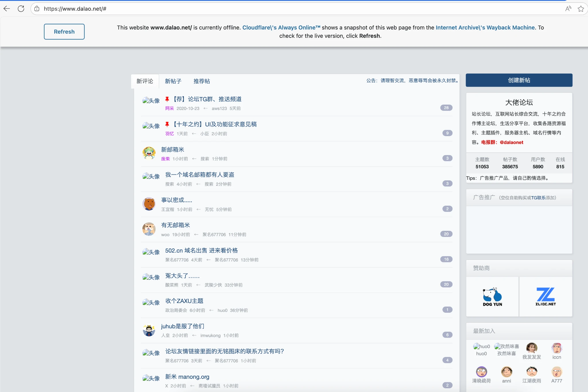Click avatar on juhub是服了他们 post
Screen dimensions: 588x392
pos(149,330)
